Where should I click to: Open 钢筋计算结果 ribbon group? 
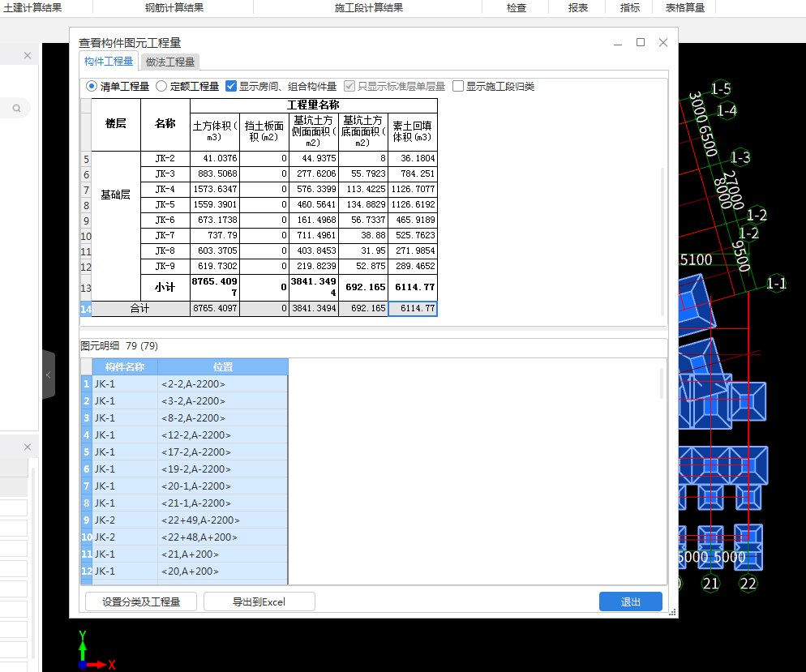(x=174, y=8)
